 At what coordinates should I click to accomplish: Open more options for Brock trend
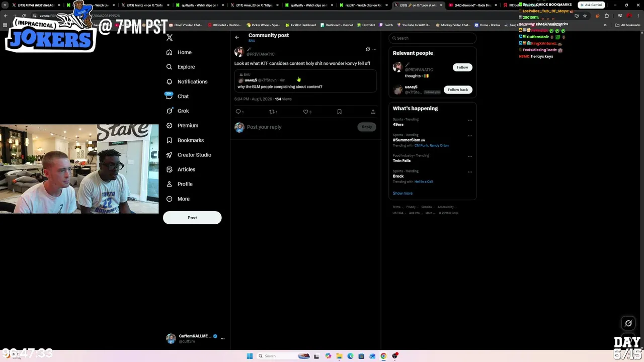(x=470, y=172)
